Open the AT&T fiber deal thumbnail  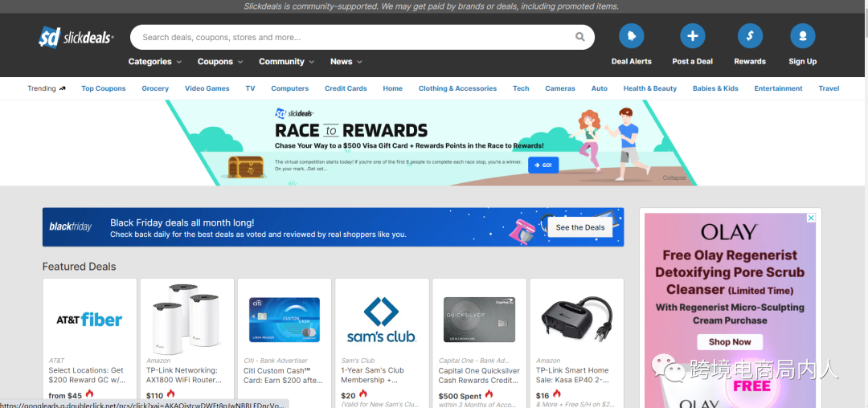90,319
